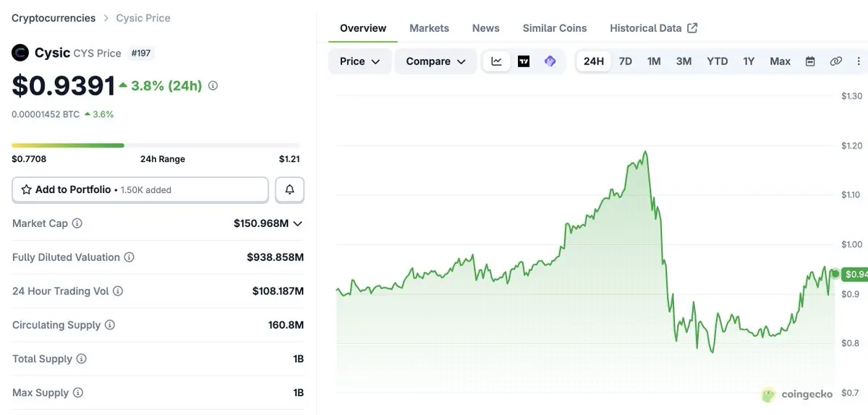Screen dimensions: 868x415
Task: Click the $938.858M valuation value
Action: 275,257
